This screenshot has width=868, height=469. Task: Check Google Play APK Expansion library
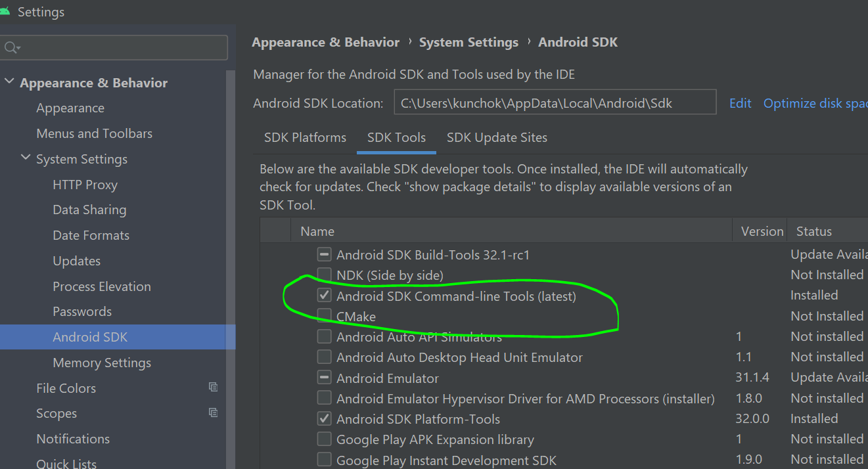coord(324,439)
